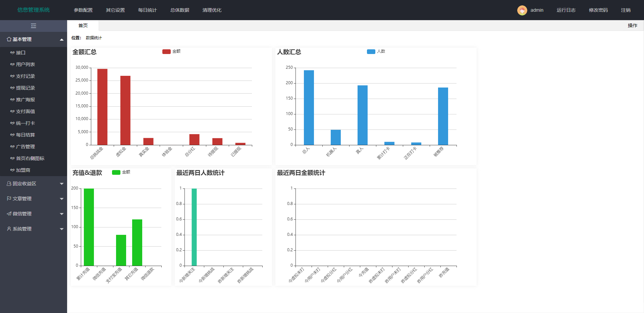Select the 用户列表 sidebar icon

12,64
